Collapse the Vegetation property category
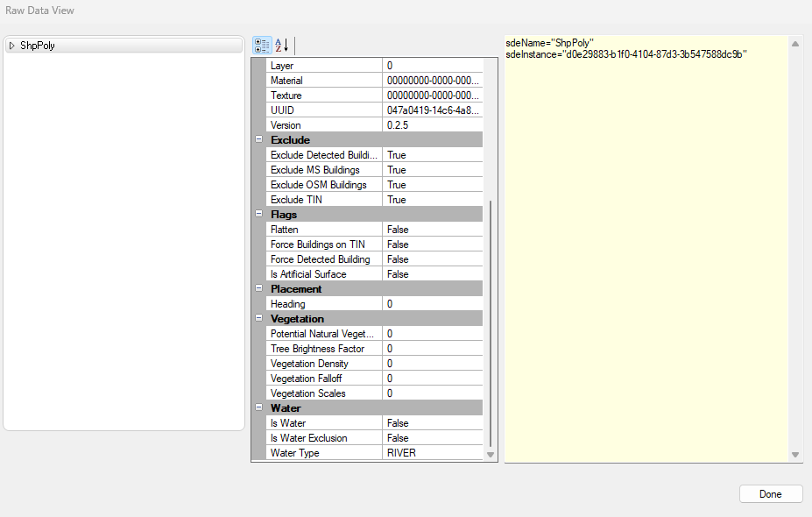Screen dimensions: 812x517 click(258, 319)
